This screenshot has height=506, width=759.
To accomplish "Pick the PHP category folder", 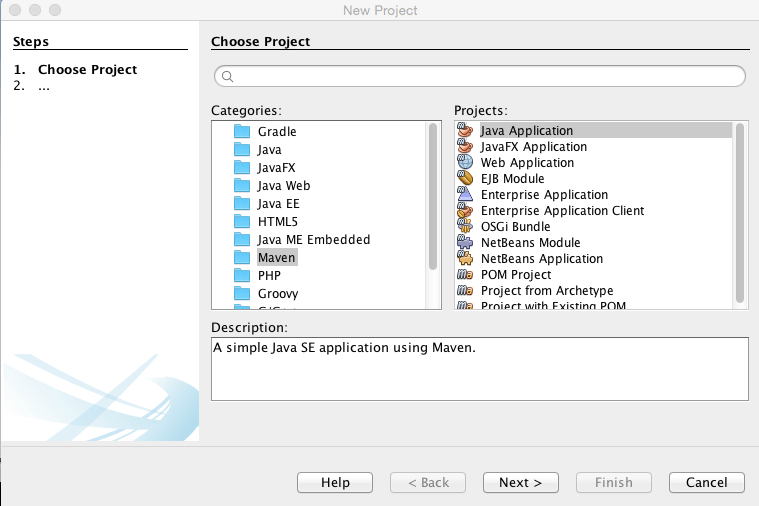I will 241,275.
